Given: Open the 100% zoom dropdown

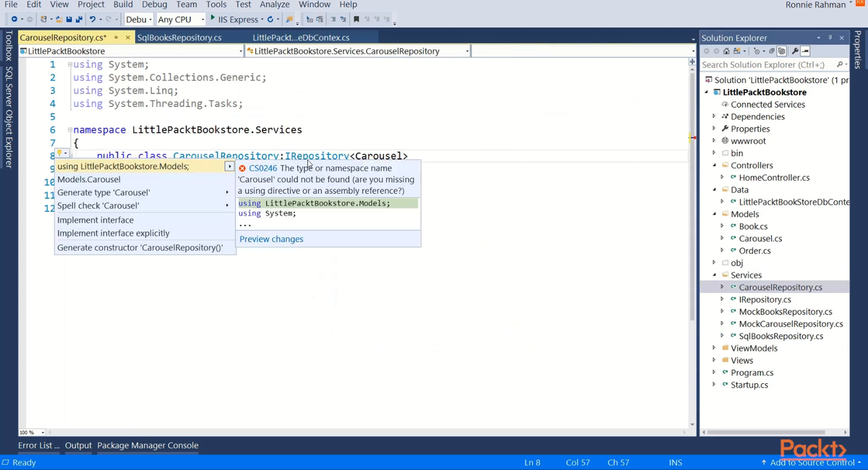Looking at the screenshot, I should coord(43,432).
